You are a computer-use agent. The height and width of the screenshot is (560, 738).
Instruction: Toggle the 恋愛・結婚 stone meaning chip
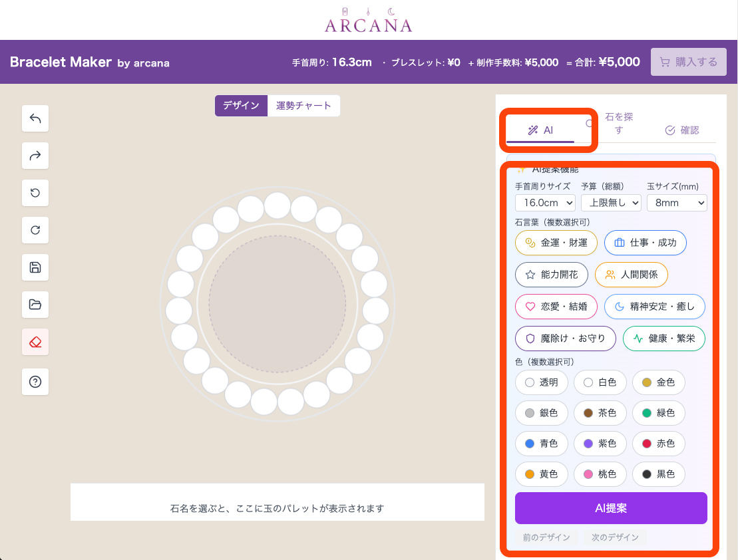[x=556, y=307]
